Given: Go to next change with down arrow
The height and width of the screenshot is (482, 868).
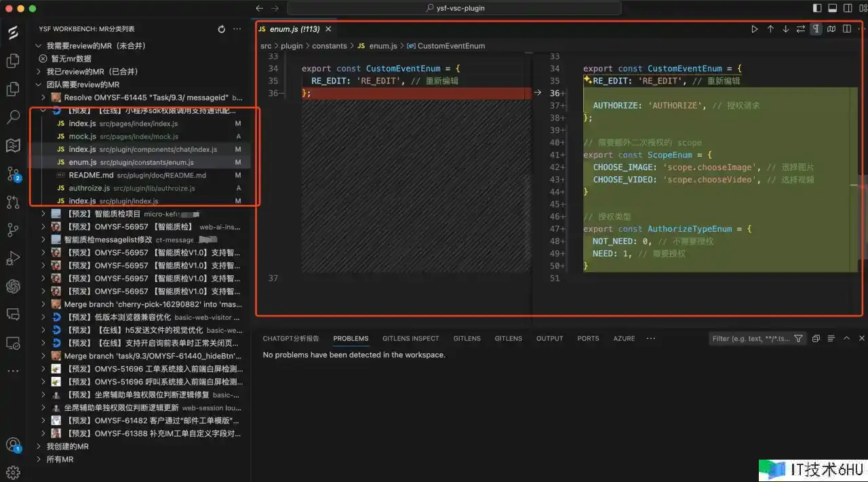Looking at the screenshot, I should point(785,29).
